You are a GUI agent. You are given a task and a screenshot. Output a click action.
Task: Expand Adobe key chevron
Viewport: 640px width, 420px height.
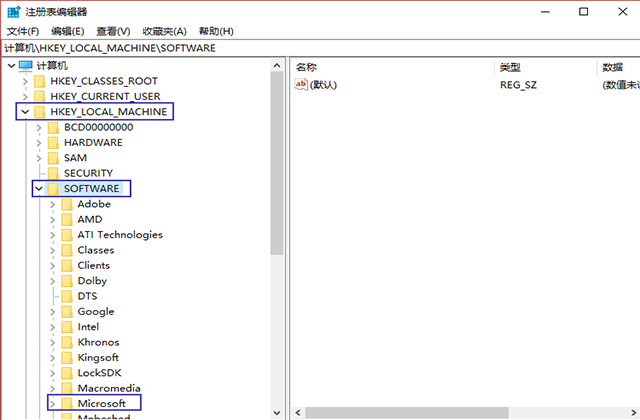pos(52,204)
